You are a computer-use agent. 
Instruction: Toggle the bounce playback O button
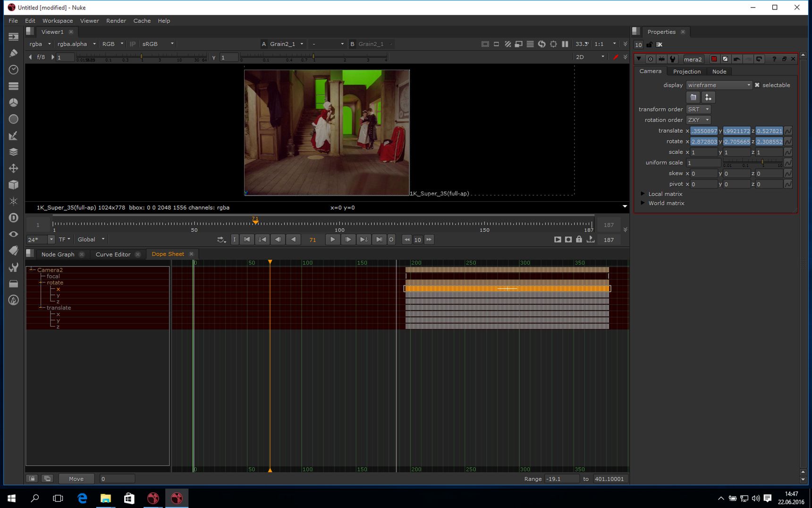pyautogui.click(x=391, y=240)
